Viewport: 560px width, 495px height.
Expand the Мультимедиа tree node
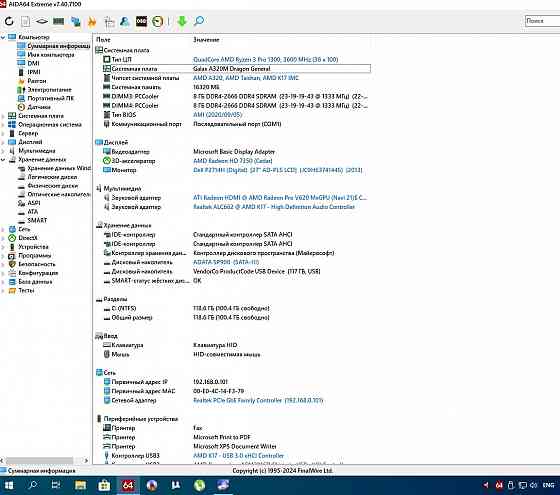pos(3,151)
